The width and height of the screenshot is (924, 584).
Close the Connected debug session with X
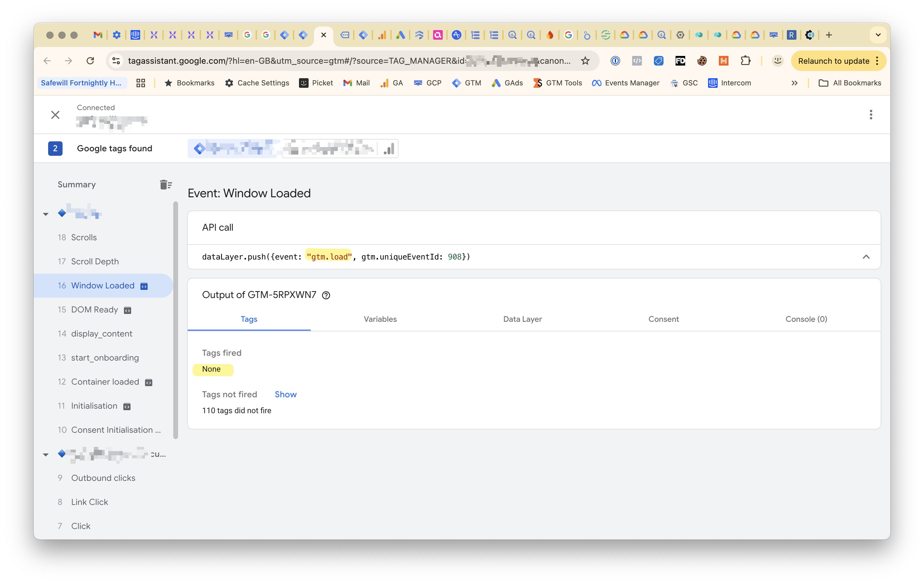click(x=55, y=115)
